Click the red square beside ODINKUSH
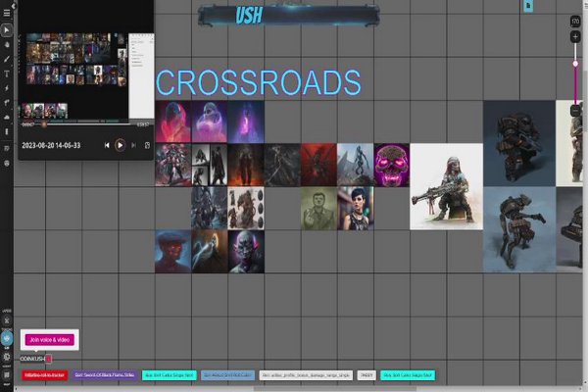The width and height of the screenshot is (588, 392). click(x=48, y=359)
